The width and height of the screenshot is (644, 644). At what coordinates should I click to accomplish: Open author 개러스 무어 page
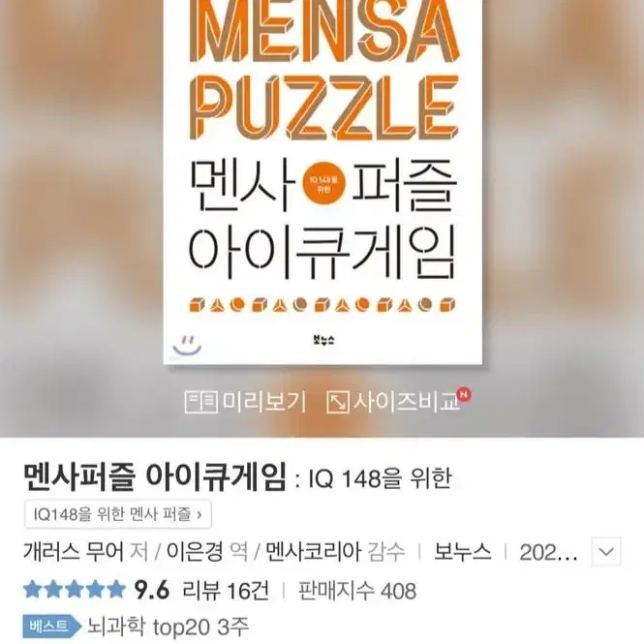coord(74,552)
